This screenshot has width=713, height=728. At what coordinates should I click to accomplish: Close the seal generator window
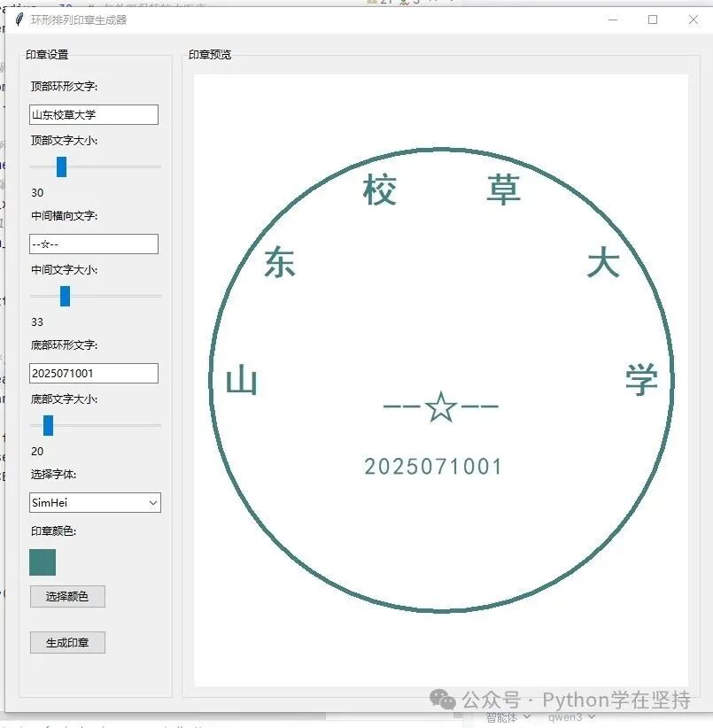pos(693,19)
